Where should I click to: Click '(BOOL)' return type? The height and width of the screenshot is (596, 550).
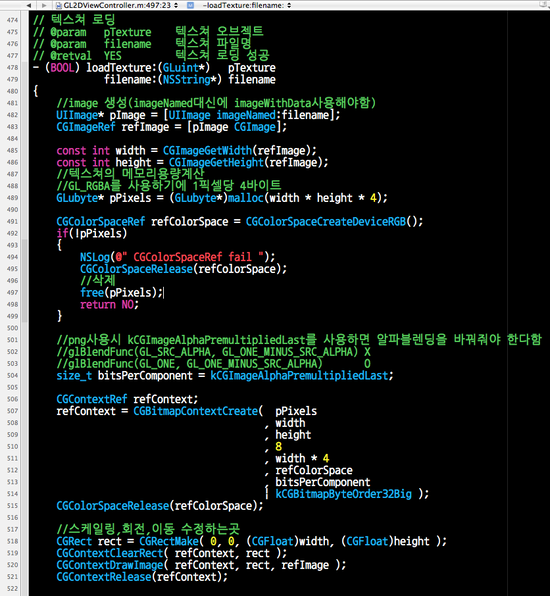point(62,68)
